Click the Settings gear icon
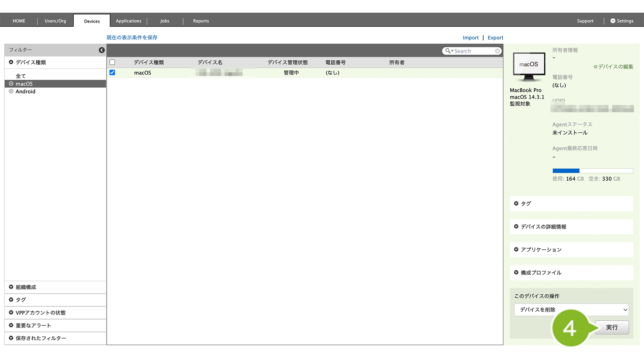644x362 pixels. coord(612,21)
